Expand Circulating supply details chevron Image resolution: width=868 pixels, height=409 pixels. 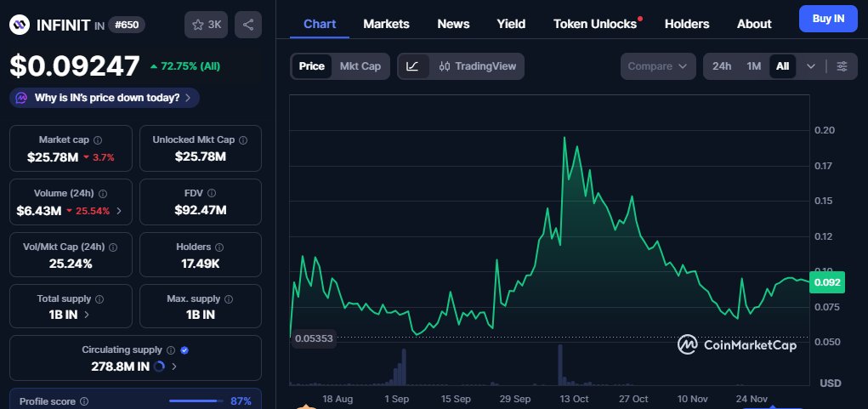point(174,366)
